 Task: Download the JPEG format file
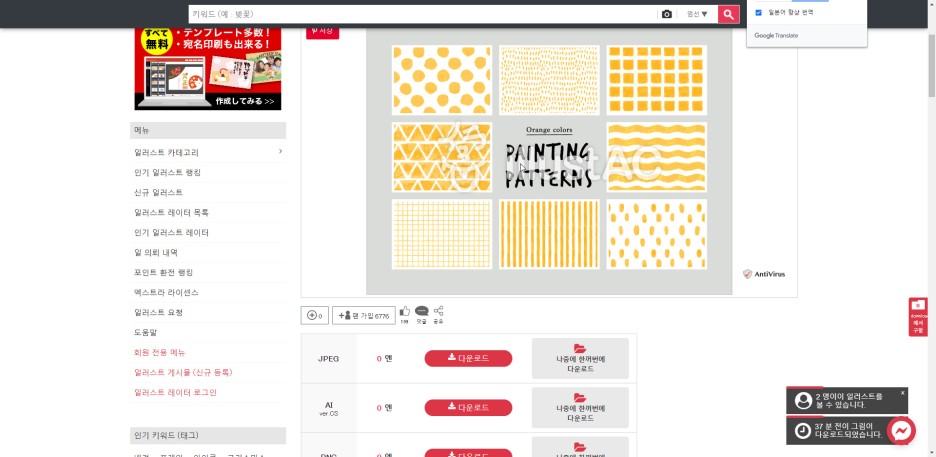(x=468, y=359)
